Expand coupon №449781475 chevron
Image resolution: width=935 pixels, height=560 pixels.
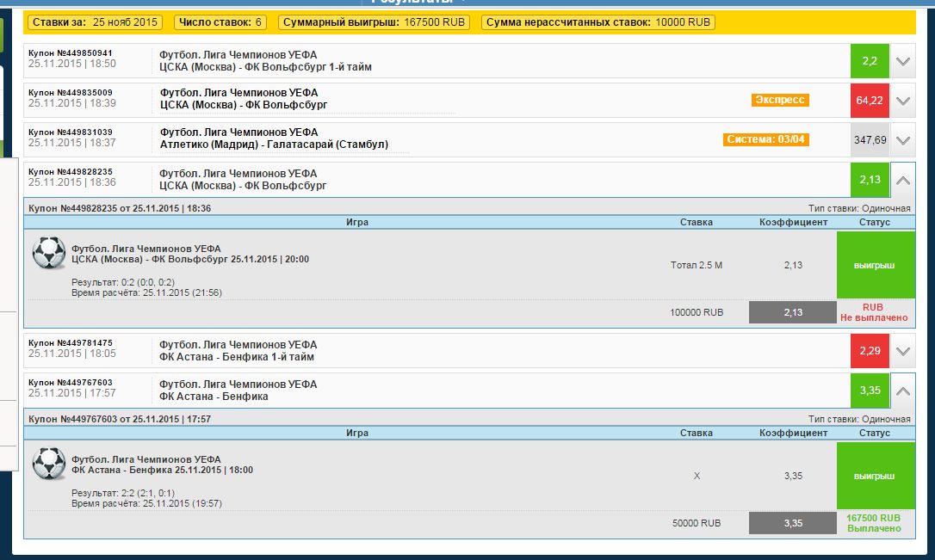tap(903, 351)
